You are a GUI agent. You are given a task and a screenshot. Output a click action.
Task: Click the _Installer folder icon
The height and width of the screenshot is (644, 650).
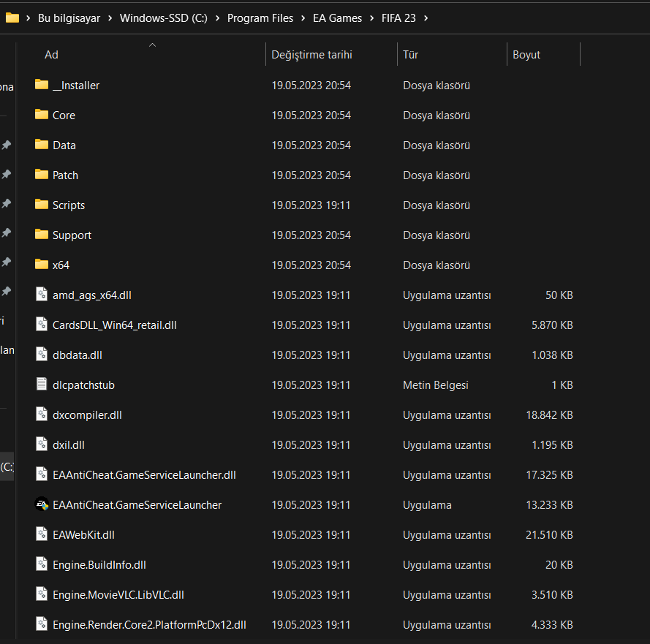point(42,85)
